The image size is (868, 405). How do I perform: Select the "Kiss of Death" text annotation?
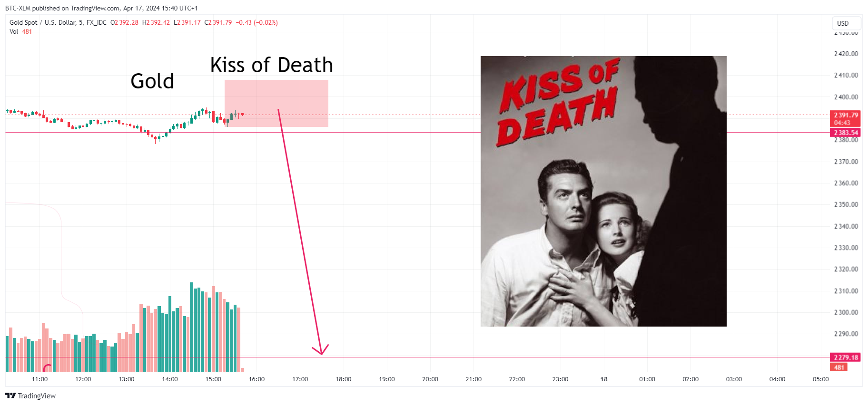pos(272,65)
